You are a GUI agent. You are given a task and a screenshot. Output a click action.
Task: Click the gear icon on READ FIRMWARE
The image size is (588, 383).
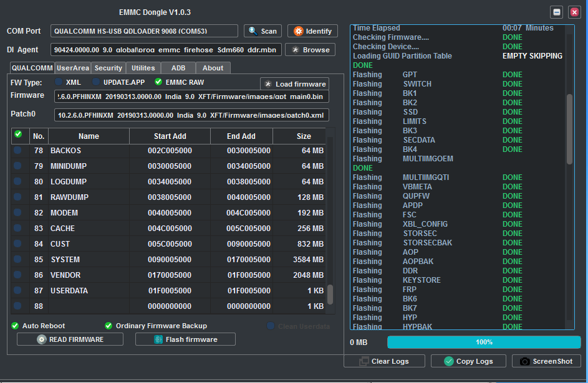[41, 339]
